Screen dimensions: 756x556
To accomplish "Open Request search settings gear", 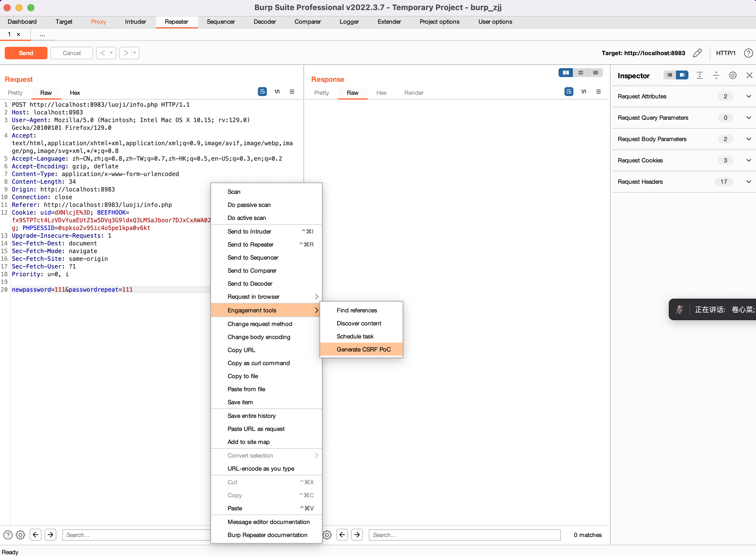I will [x=20, y=535].
